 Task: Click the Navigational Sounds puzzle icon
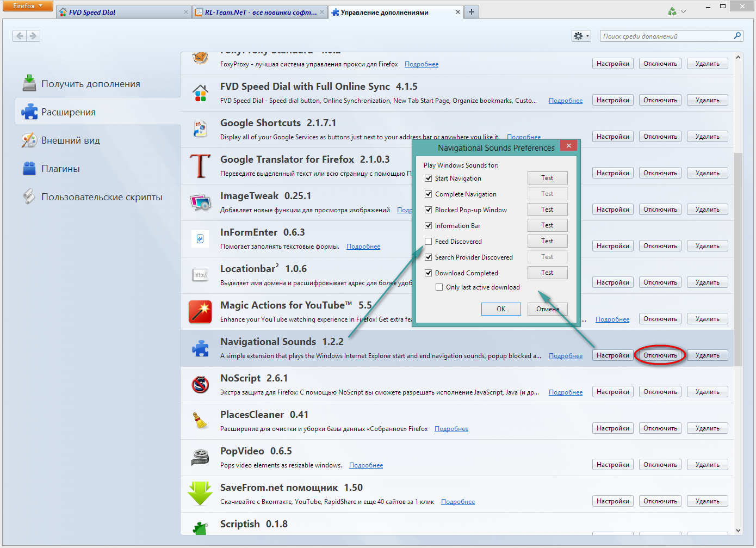(200, 348)
